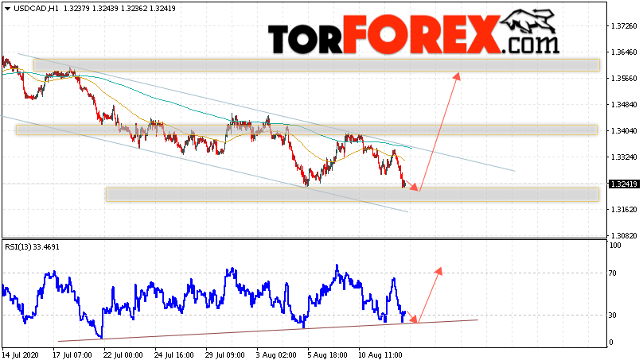Click price scale value 1.33240
Image resolution: width=643 pixels, height=364 pixels.
[x=624, y=157]
